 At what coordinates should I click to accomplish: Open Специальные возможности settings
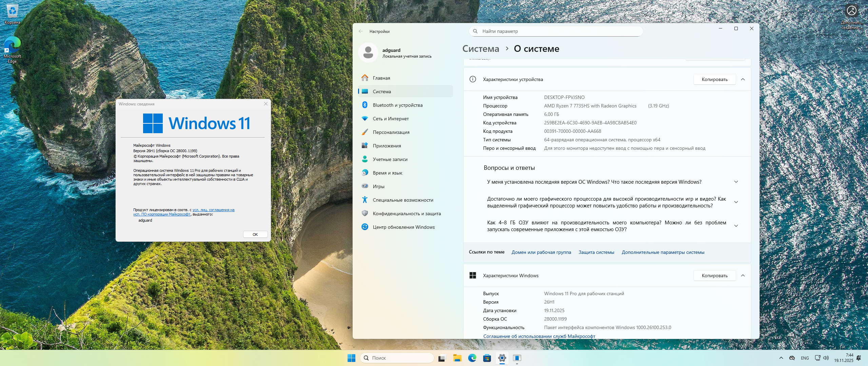[403, 200]
